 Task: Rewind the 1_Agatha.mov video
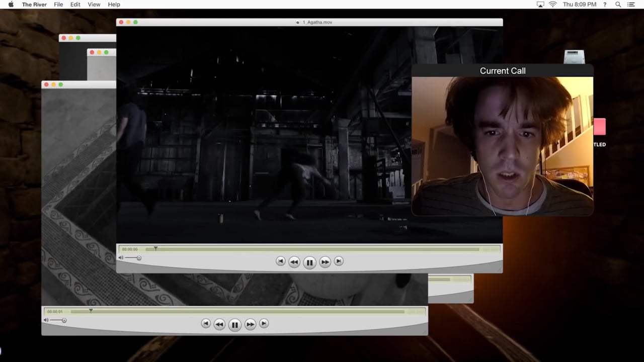294,261
